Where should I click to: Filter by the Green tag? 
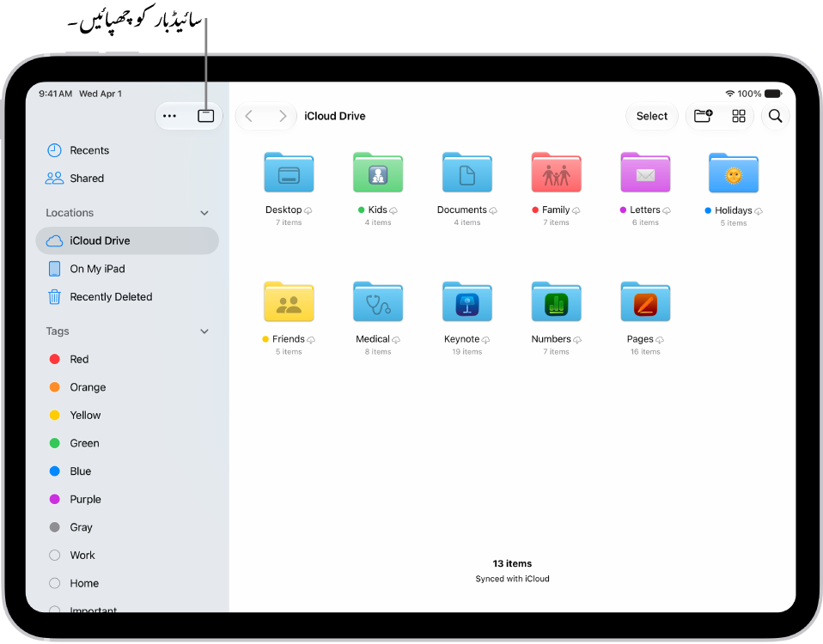(127, 443)
